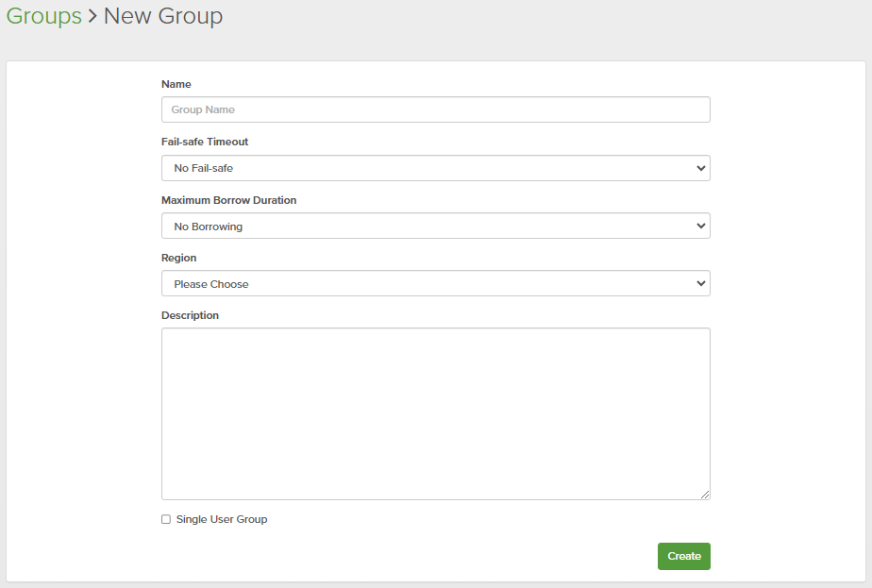Focus the Description text area
This screenshot has height=588, width=872.
(435, 413)
